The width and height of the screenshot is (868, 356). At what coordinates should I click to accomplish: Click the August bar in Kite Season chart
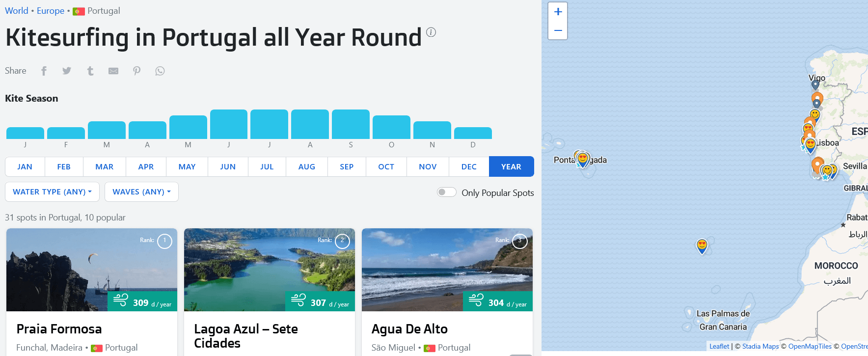(x=310, y=124)
